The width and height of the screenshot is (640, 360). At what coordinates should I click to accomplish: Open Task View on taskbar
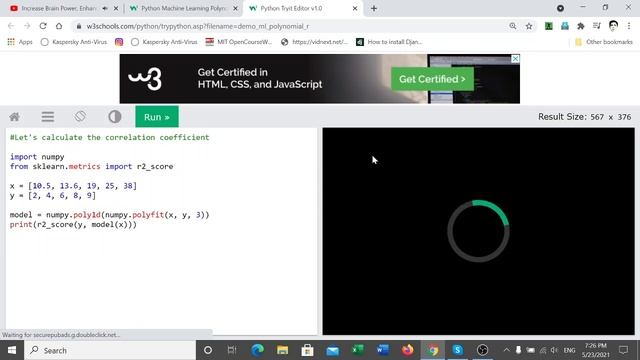[232, 350]
